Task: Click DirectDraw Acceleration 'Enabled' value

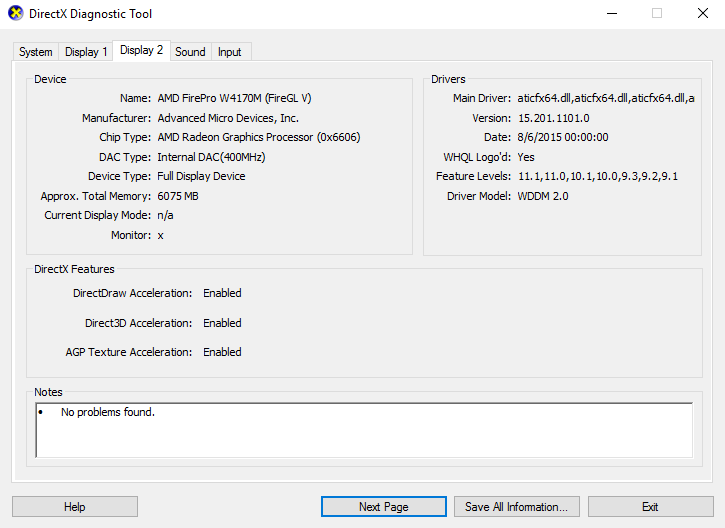Action: (222, 293)
